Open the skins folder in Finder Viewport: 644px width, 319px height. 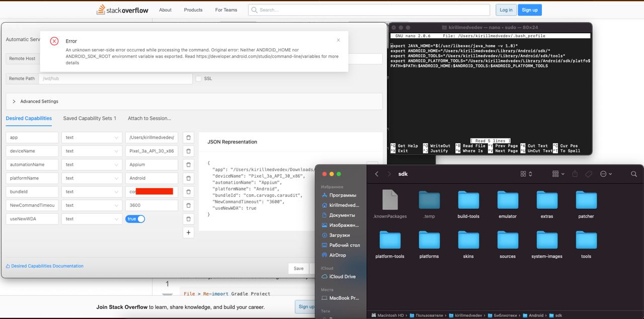click(468, 245)
